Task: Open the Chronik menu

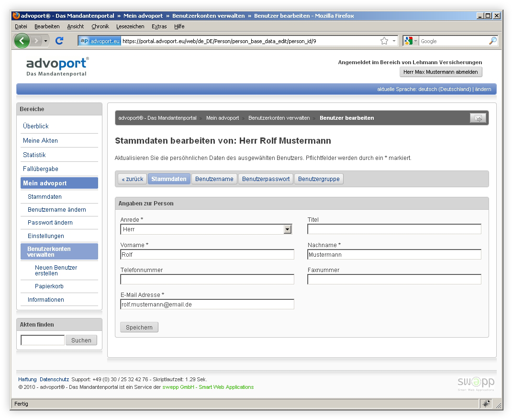Action: (100, 26)
